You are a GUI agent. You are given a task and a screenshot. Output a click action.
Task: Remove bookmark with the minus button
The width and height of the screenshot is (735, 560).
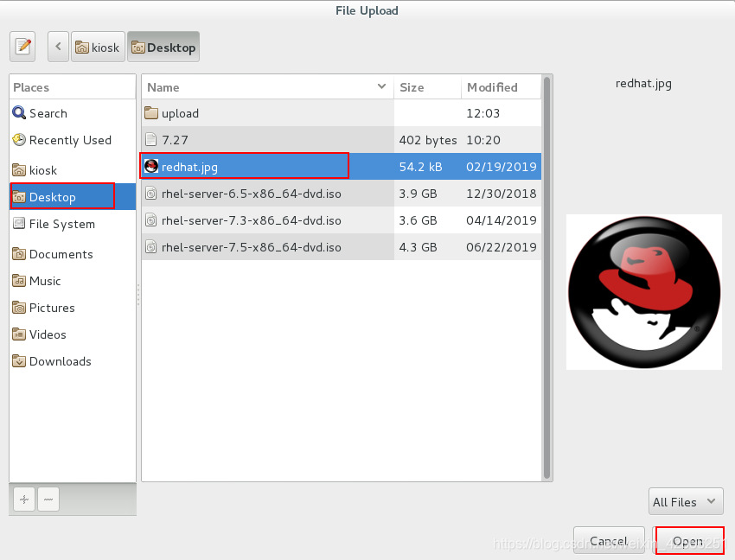pyautogui.click(x=48, y=500)
